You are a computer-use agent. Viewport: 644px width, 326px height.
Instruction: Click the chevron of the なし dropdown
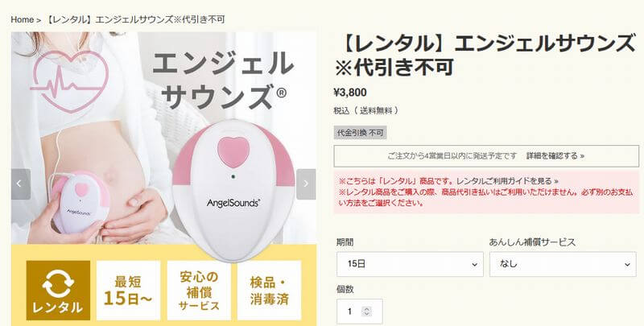click(x=627, y=265)
